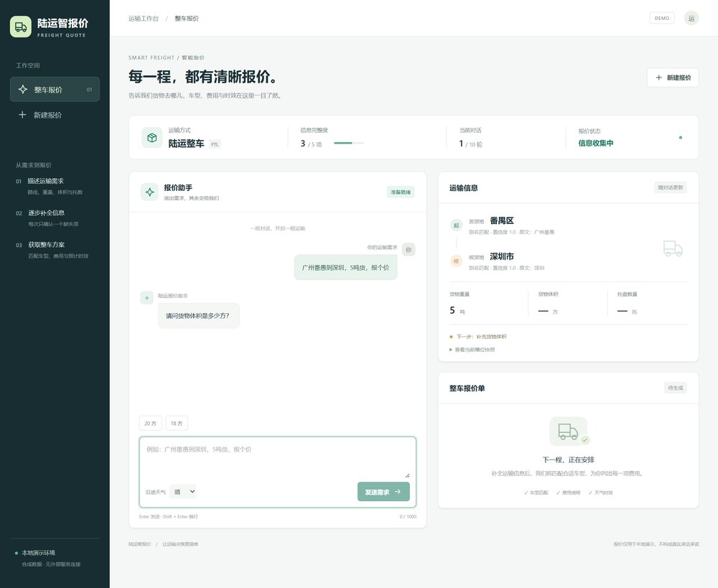
Task: Open the 沿途天气 dropdown
Action: (x=182, y=492)
